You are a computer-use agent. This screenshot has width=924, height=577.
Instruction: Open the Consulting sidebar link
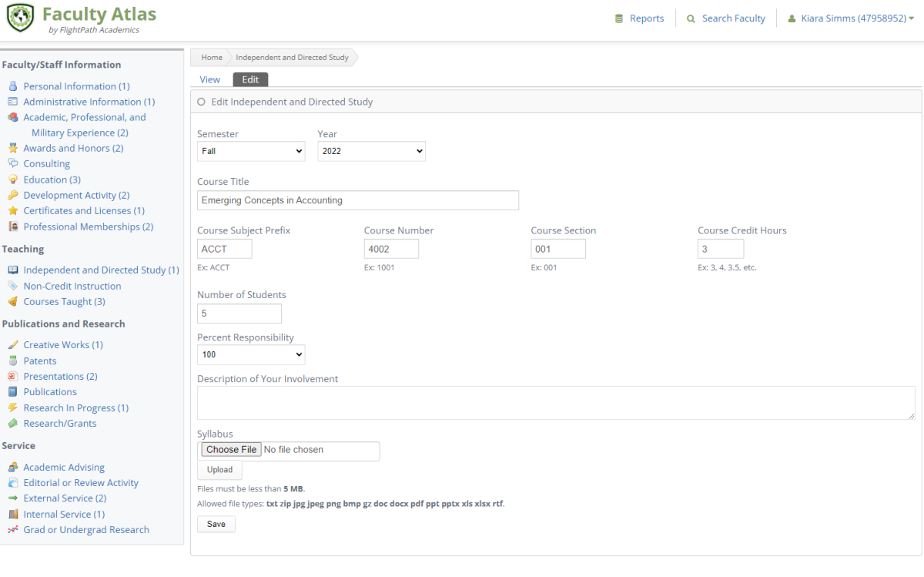tap(46, 163)
